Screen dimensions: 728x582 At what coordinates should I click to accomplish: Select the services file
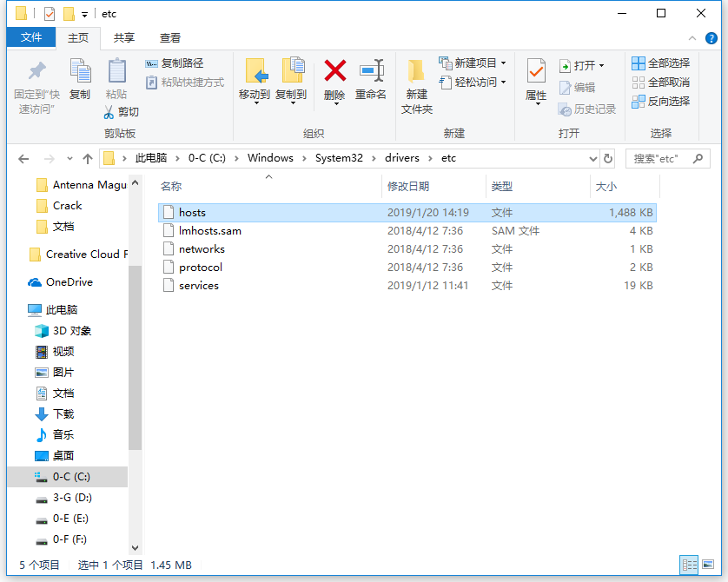pos(407,286)
